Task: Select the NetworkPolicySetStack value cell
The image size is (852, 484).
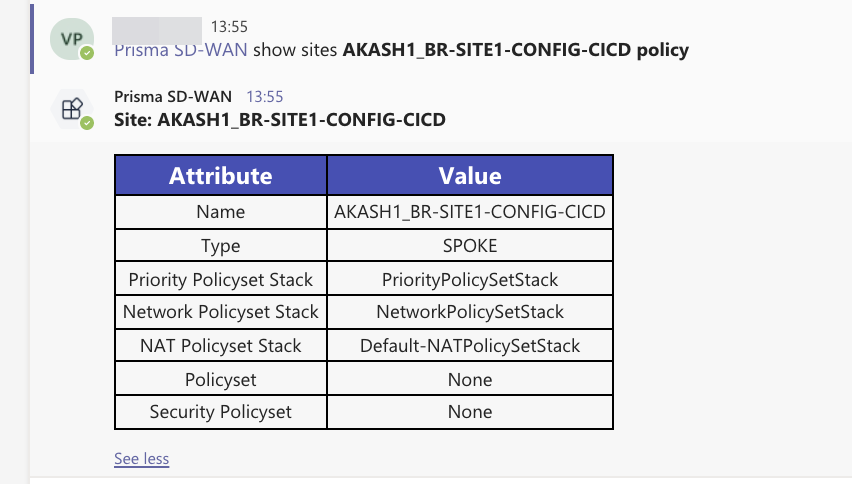Action: click(470, 312)
